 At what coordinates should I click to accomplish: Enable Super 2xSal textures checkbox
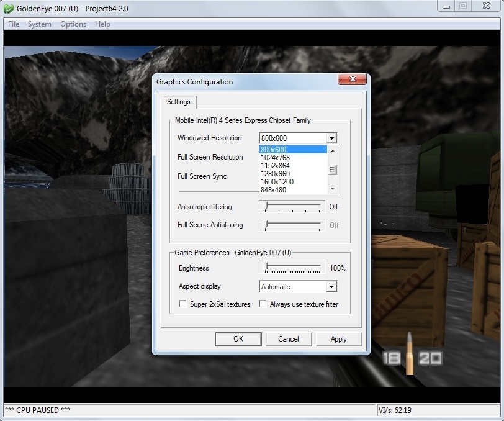click(x=182, y=304)
